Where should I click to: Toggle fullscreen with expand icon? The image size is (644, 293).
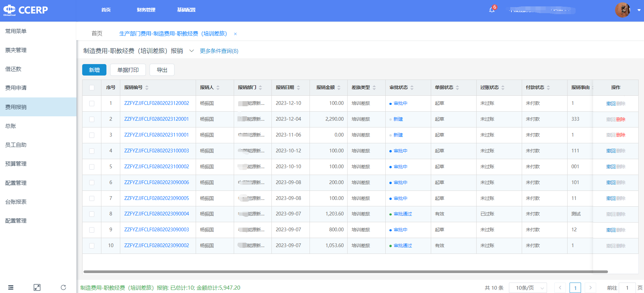[37, 287]
